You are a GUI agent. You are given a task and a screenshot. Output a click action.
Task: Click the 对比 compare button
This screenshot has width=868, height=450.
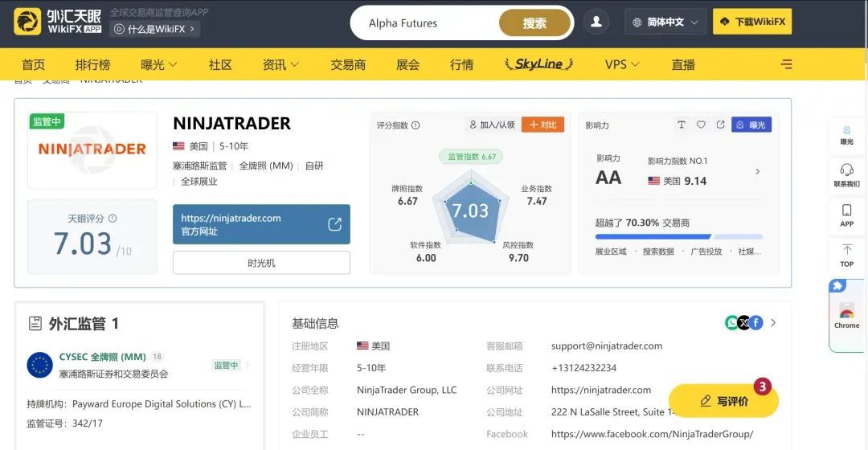pyautogui.click(x=542, y=125)
